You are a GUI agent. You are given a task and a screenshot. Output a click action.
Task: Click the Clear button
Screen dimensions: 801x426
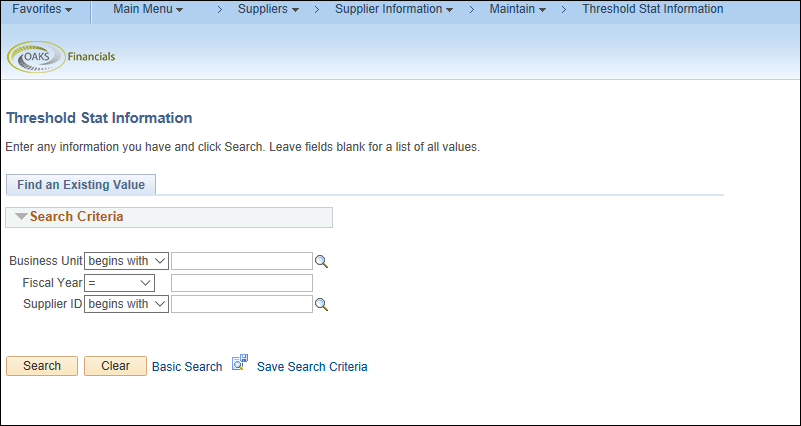tap(115, 366)
